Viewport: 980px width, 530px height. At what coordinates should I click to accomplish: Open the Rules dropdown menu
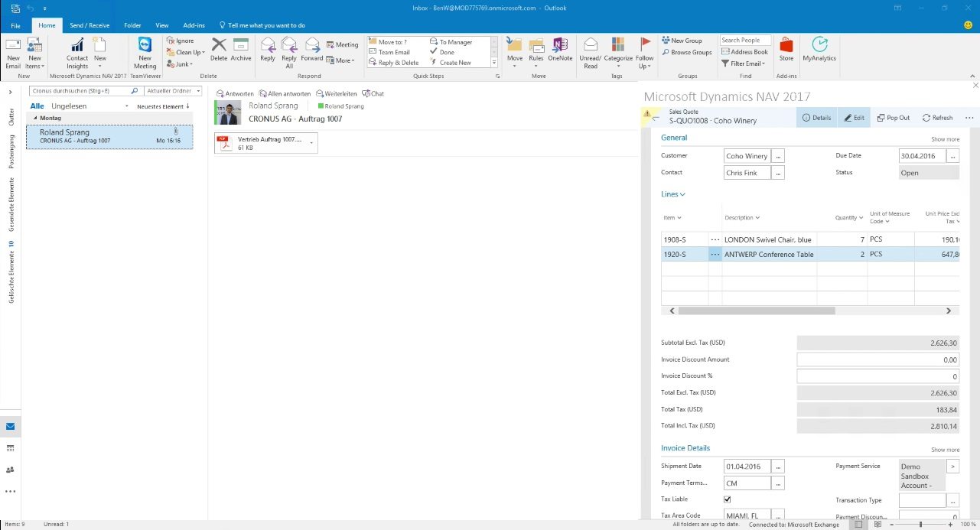pyautogui.click(x=536, y=52)
